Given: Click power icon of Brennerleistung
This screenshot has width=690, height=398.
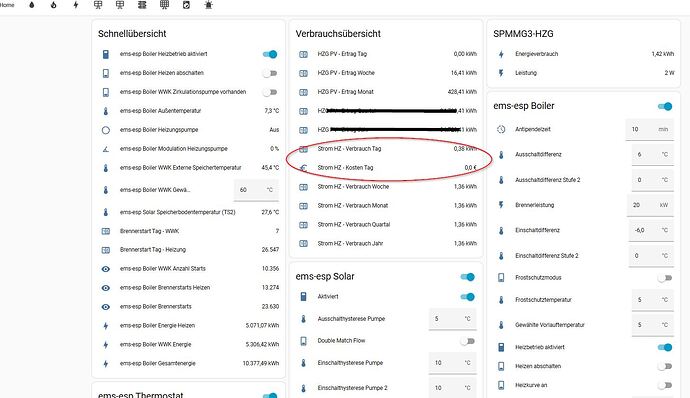Looking at the screenshot, I should 501,205.
